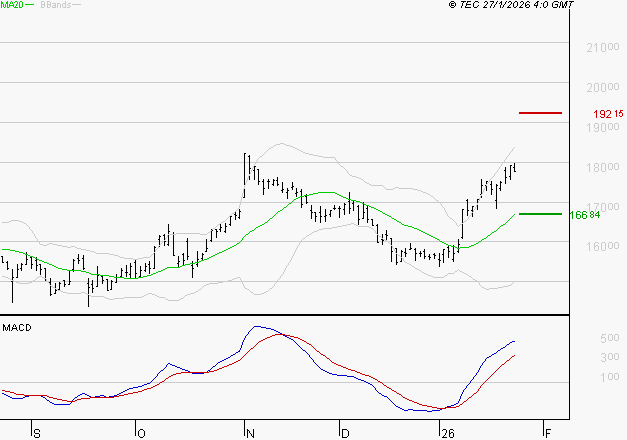Click the 16000 price axis label
Viewport: 627px width, 440px height.
(603, 246)
